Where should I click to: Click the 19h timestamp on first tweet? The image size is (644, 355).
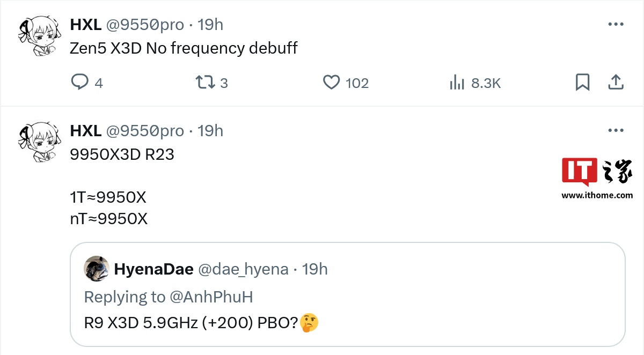click(210, 24)
